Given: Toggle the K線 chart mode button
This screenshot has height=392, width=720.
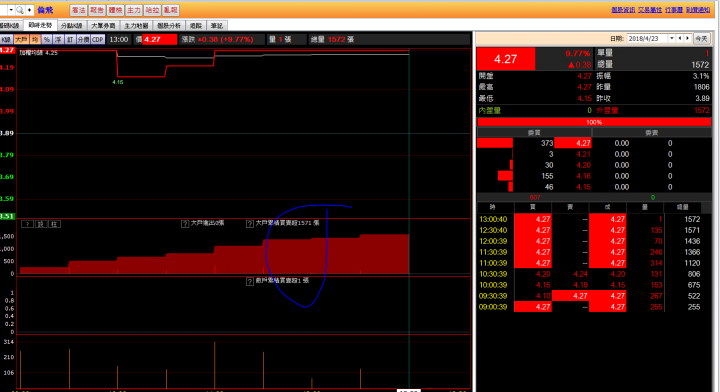Looking at the screenshot, I should coord(6,39).
